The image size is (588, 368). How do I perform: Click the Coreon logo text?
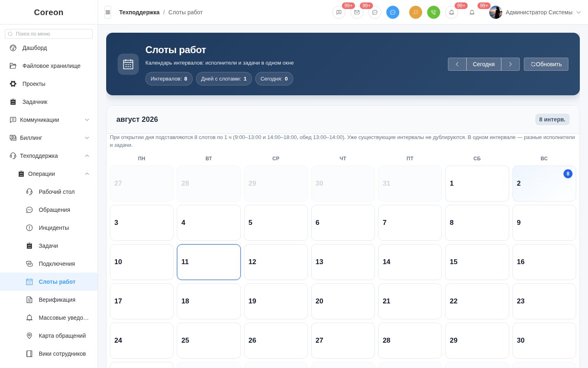(49, 12)
